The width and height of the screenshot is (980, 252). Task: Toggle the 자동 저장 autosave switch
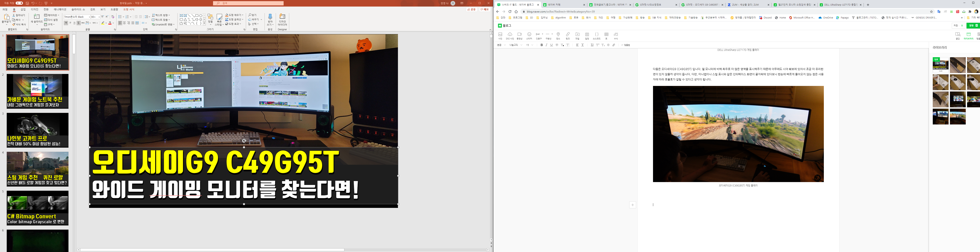(x=19, y=3)
